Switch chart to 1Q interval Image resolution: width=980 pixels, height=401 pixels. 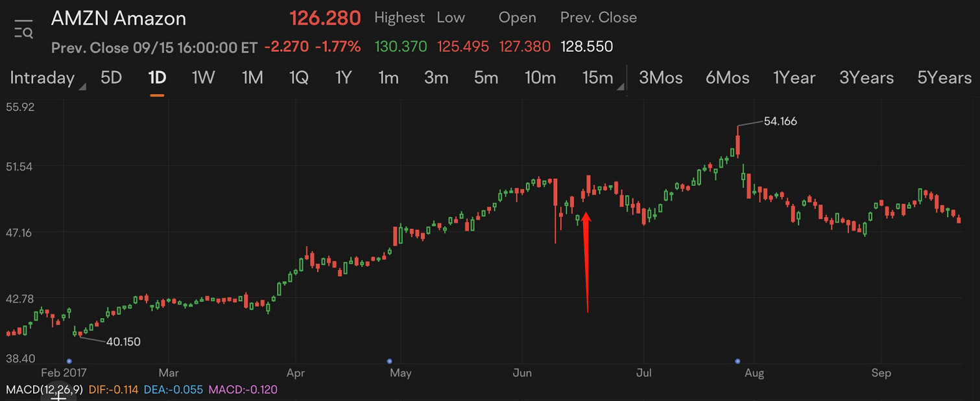click(298, 78)
